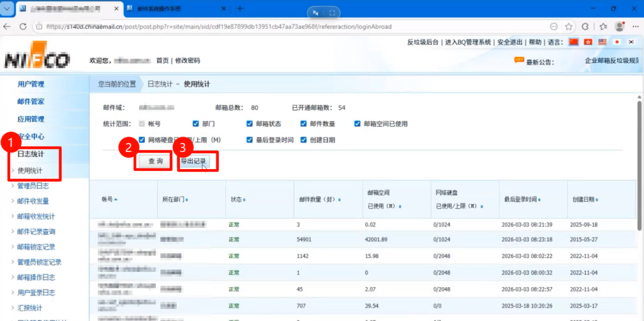Disable the 创建日期 checkbox
Image resolution: width=644 pixels, height=321 pixels.
tap(304, 139)
